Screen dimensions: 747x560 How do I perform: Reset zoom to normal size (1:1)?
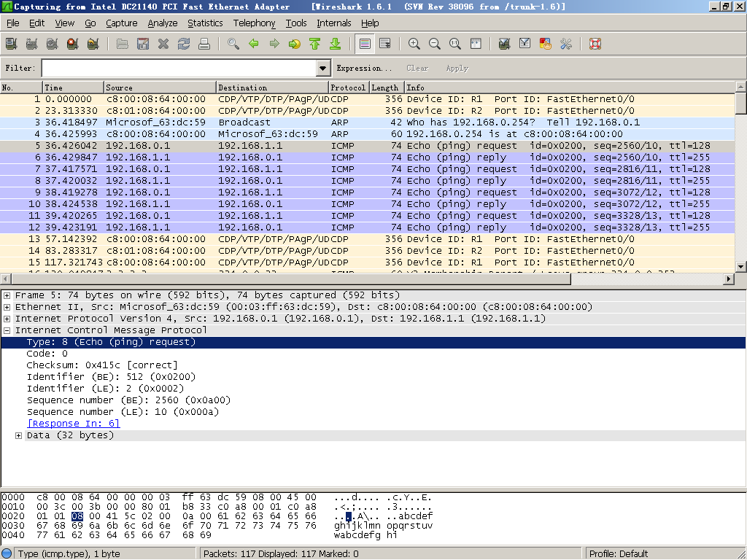[455, 44]
